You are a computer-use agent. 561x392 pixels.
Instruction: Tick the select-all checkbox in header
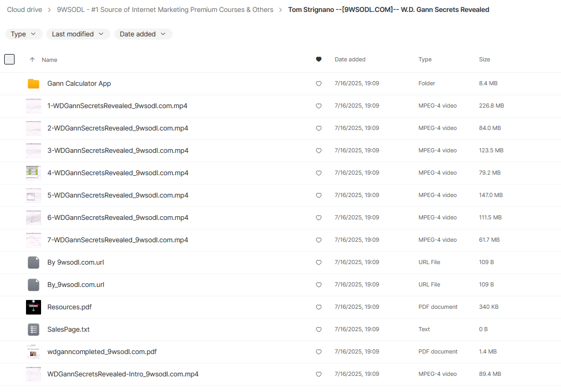9,59
